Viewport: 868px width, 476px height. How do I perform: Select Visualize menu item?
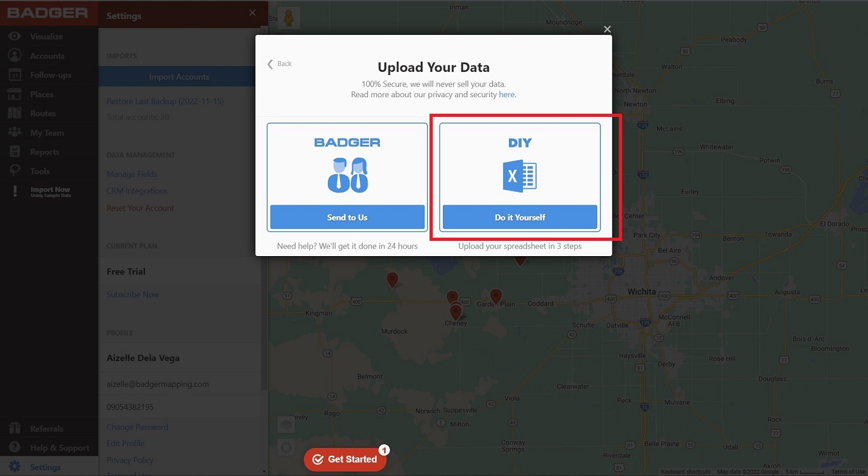coord(46,36)
